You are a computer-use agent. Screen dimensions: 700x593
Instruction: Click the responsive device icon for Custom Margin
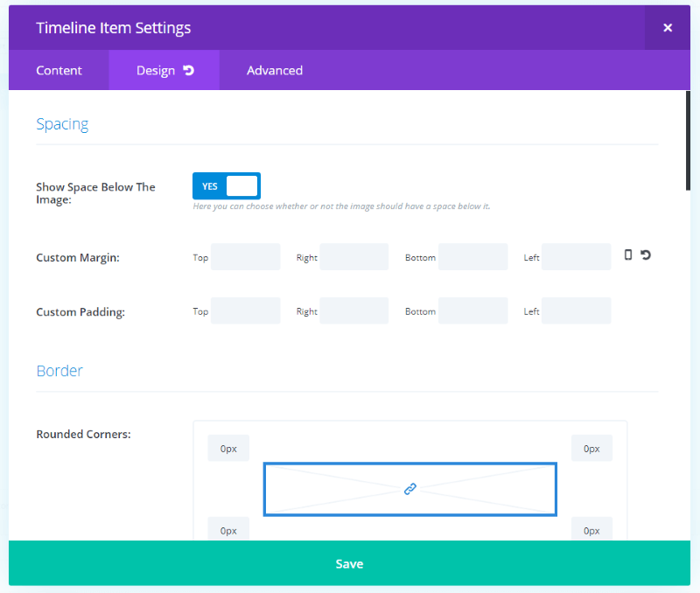627,255
